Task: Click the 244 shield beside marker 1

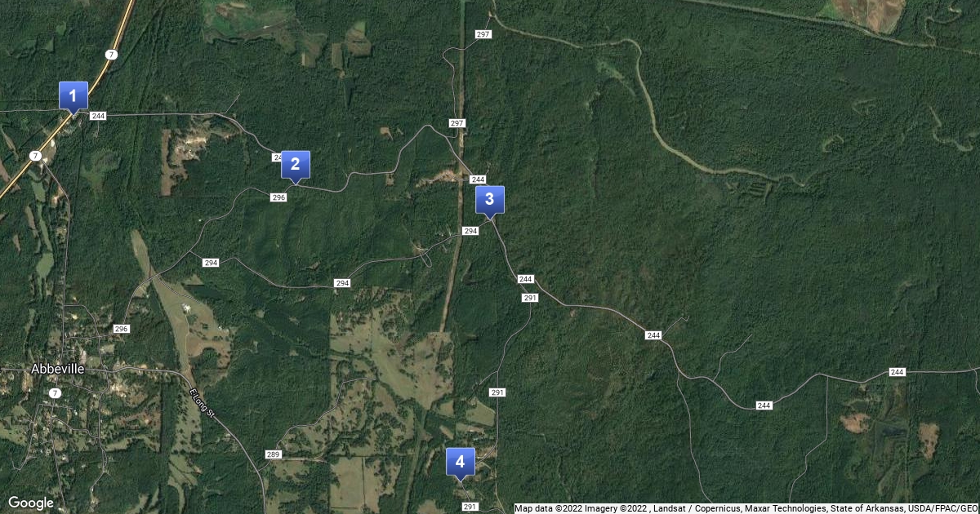Action: click(99, 116)
